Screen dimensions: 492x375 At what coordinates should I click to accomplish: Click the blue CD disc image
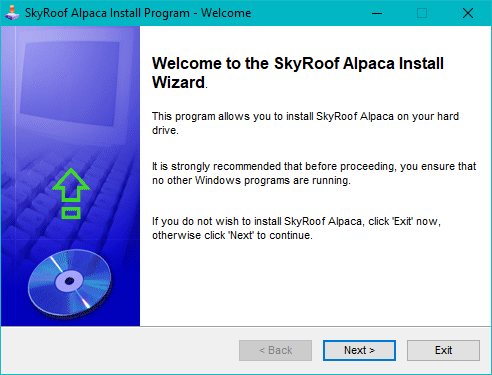click(x=70, y=282)
